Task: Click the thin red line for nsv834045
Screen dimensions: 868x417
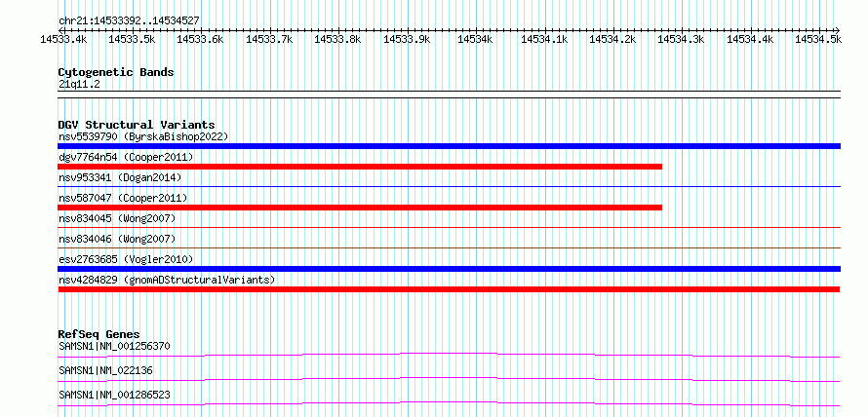Action: tap(449, 227)
